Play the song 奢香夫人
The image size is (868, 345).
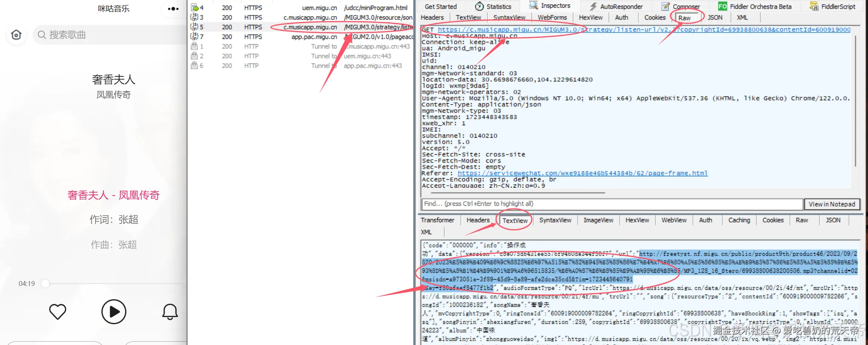(114, 312)
